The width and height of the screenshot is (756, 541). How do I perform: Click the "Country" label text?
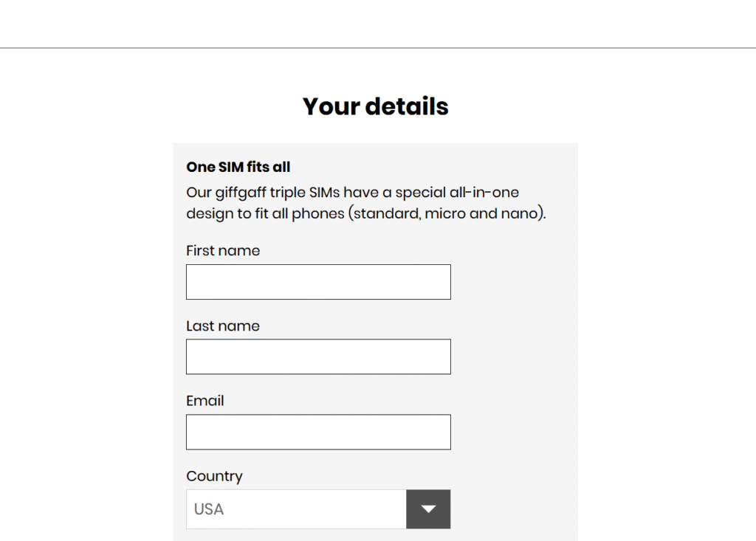pos(214,476)
